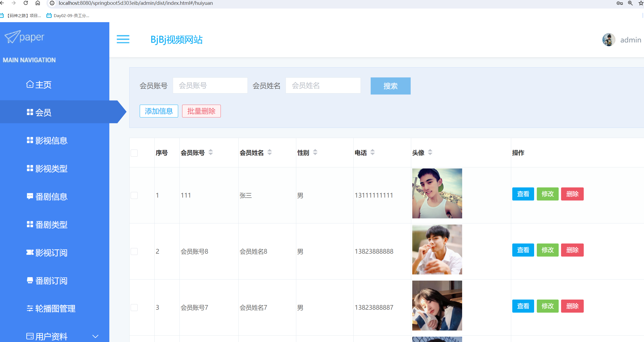Focus the 会员姓名 search input

pos(323,86)
